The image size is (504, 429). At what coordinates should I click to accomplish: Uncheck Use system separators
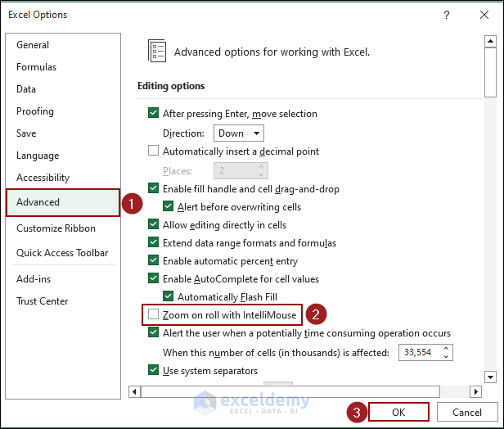point(153,370)
